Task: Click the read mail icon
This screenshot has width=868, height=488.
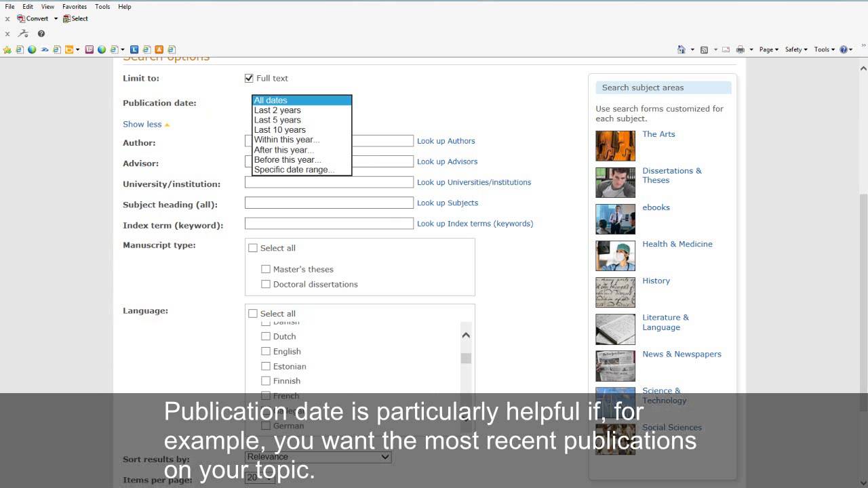Action: (x=726, y=49)
